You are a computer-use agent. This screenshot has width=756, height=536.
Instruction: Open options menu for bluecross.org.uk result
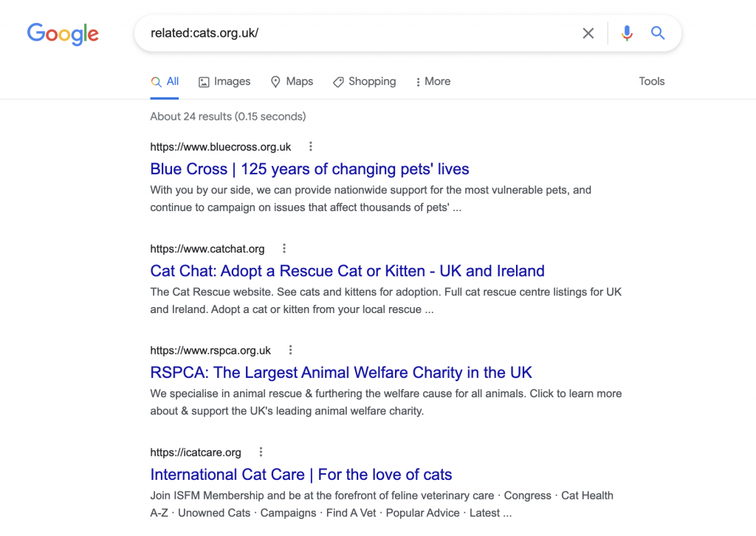311,146
